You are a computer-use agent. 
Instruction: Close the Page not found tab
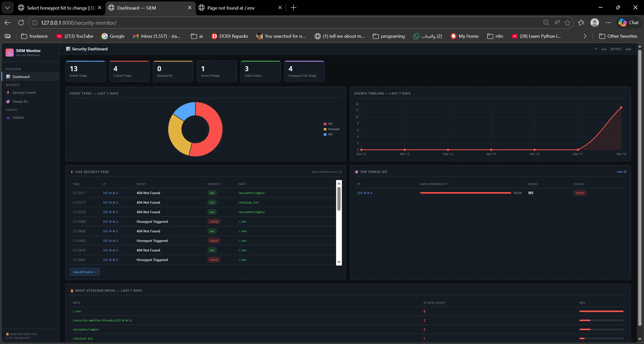(x=280, y=8)
